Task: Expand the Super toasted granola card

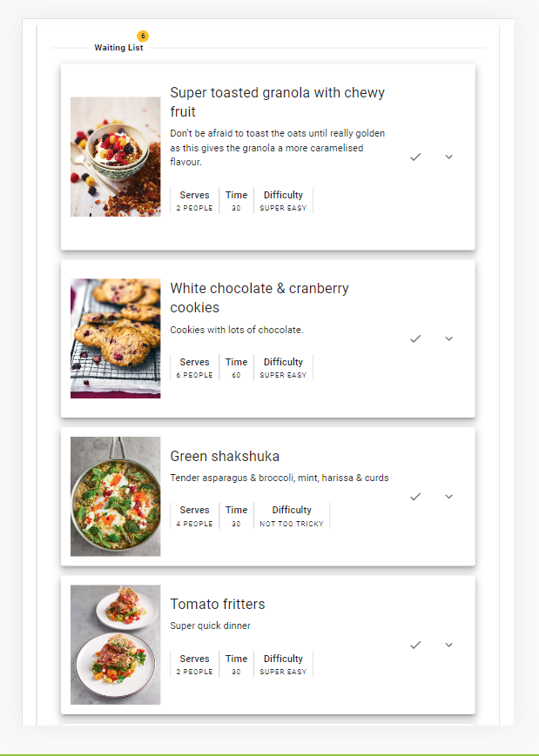Action: [448, 157]
